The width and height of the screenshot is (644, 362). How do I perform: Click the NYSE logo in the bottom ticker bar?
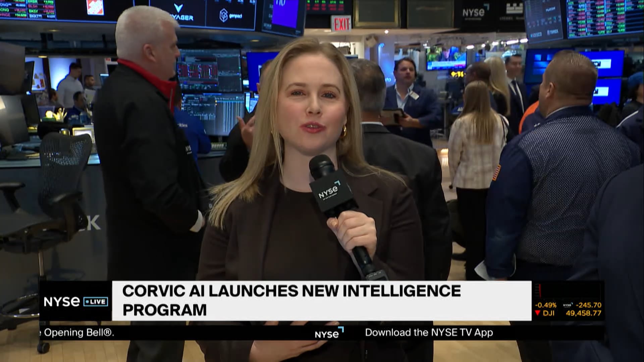click(329, 333)
